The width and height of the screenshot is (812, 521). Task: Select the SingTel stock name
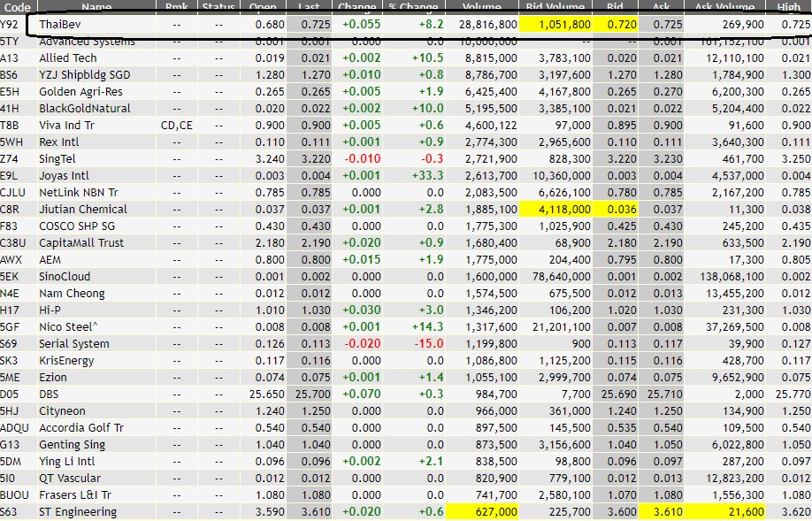tap(57, 159)
